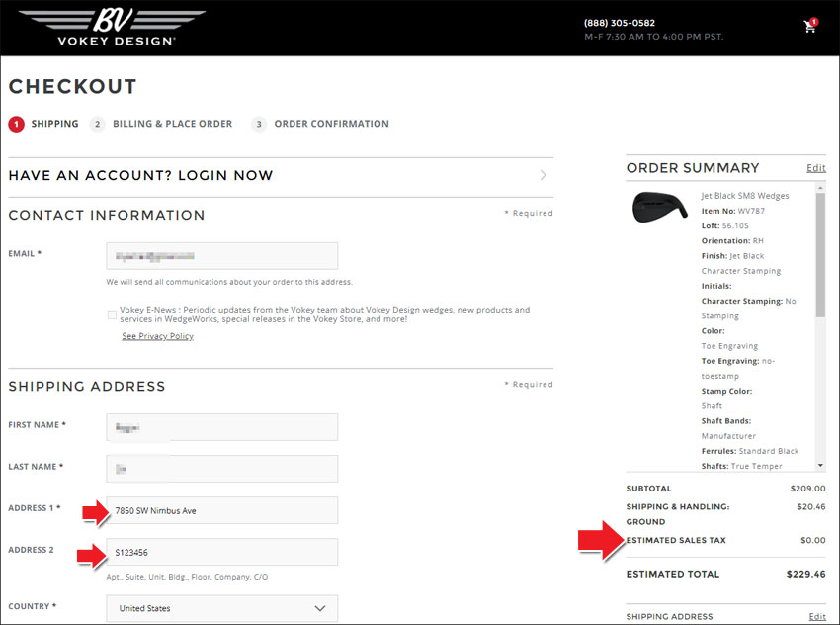Click the order summary scrollbar thumb

click(820, 254)
